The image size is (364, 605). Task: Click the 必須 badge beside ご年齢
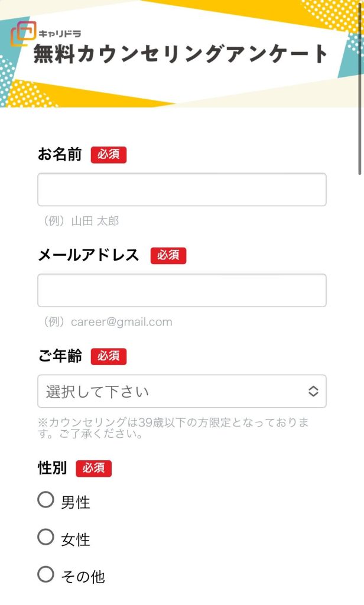(x=109, y=356)
